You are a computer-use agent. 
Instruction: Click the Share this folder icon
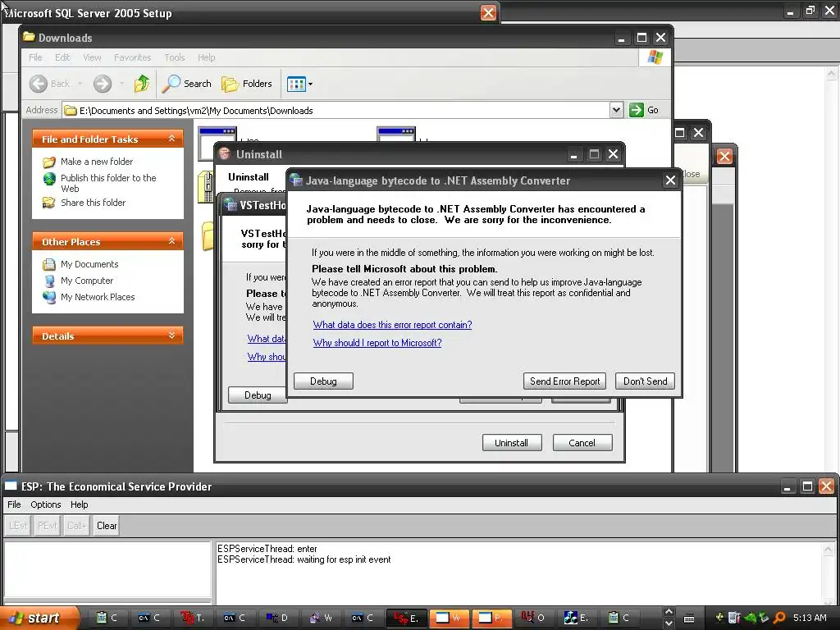[49, 203]
